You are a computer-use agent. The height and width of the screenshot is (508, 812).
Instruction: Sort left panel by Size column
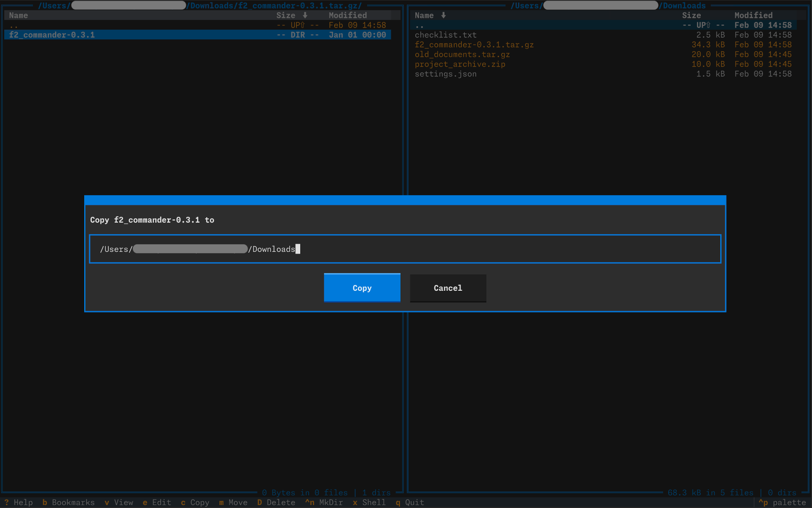(286, 15)
